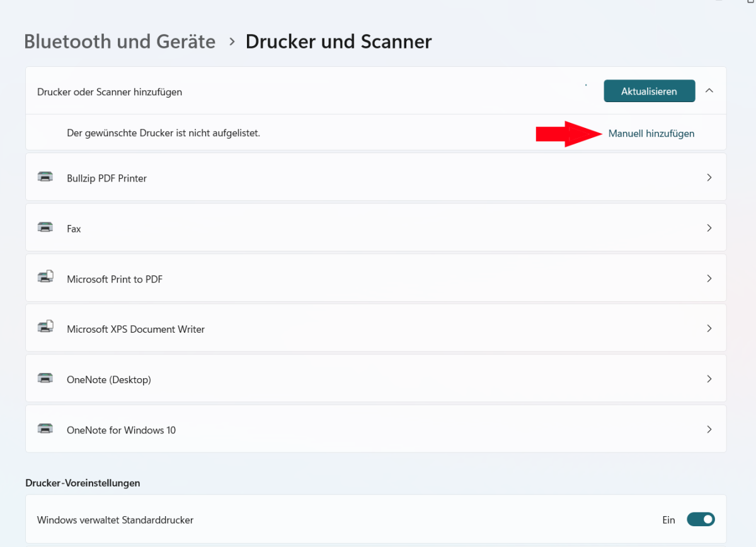Open Manuell hinzufügen link
This screenshot has width=756, height=547.
point(651,133)
